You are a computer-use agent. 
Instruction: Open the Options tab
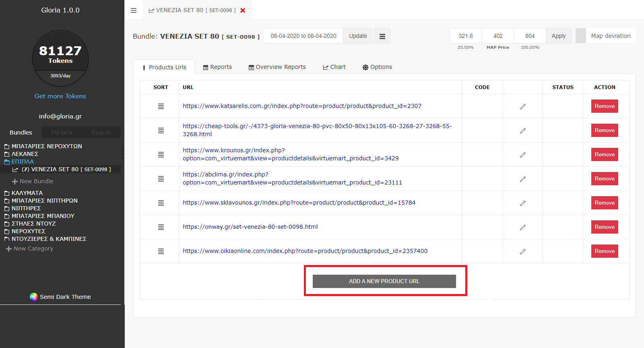377,67
